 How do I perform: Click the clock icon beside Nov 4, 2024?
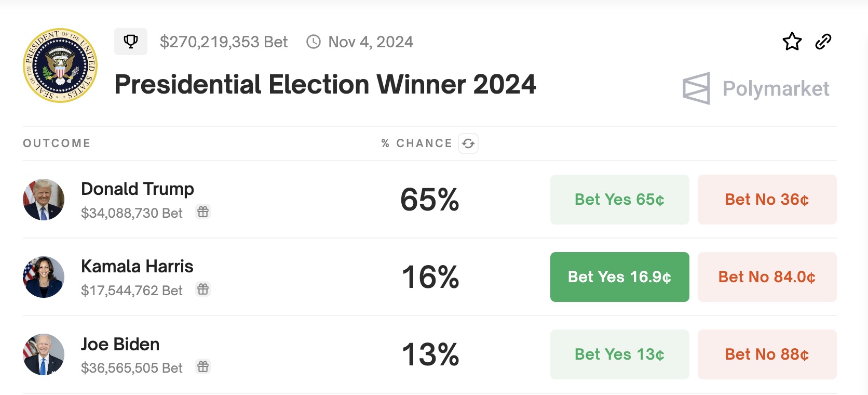point(314,42)
